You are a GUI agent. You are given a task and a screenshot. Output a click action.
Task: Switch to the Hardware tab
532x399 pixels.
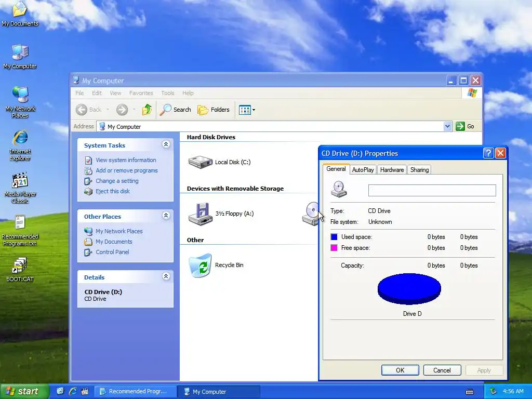[x=392, y=170]
